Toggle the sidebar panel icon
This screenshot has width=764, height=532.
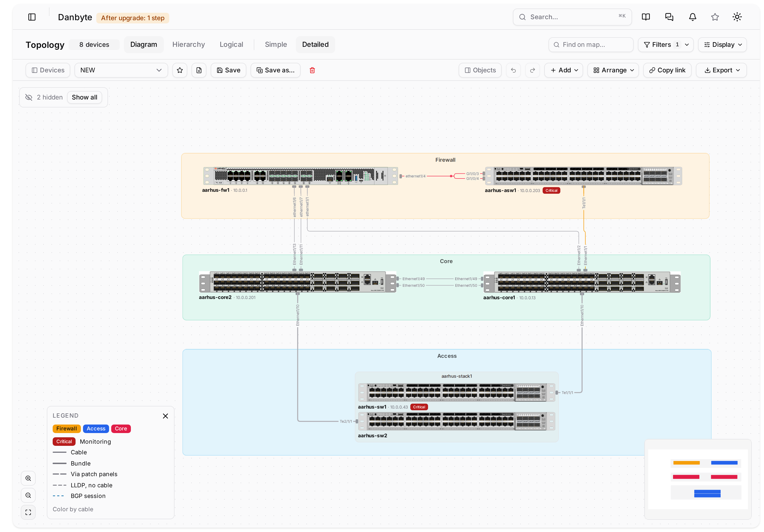pyautogui.click(x=32, y=17)
